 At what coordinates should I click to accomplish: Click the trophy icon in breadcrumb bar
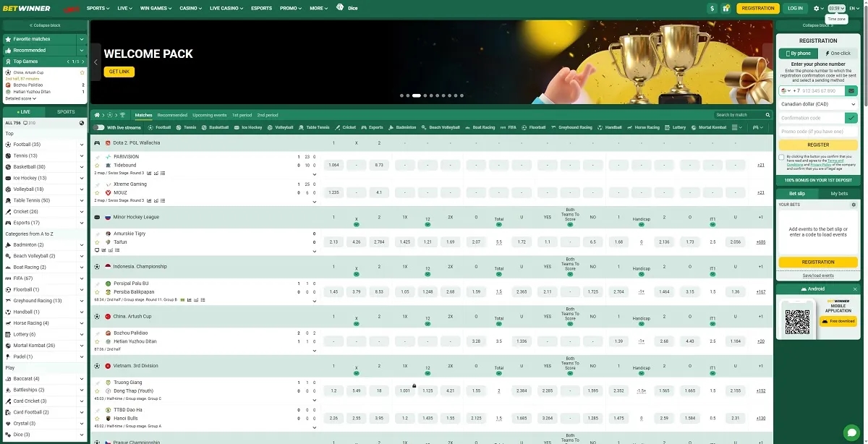pos(122,115)
